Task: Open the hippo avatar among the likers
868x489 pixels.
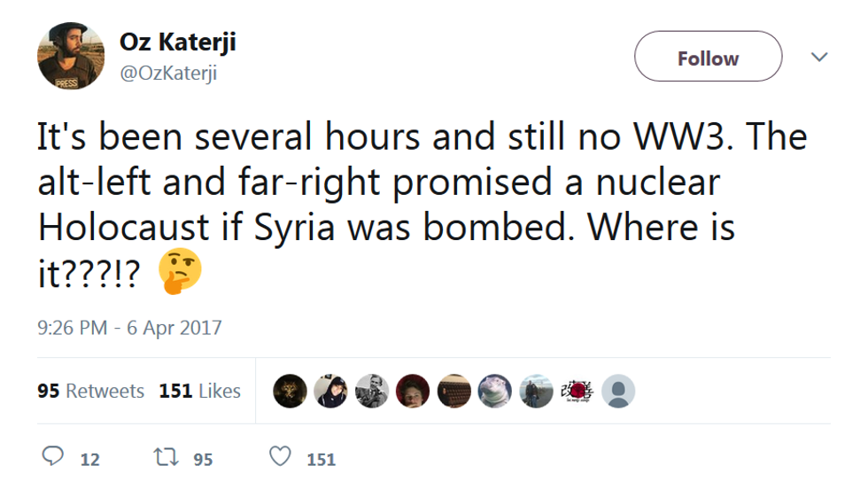Action: click(x=495, y=391)
